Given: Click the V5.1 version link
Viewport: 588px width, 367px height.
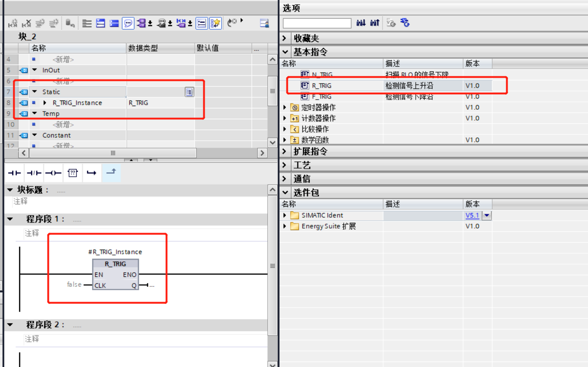Looking at the screenshot, I should pos(472,215).
